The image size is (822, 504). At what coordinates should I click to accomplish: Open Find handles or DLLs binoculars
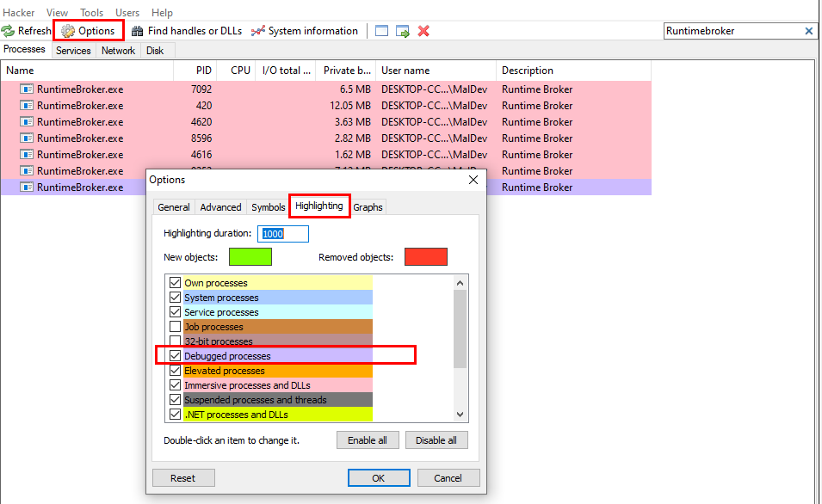(138, 32)
